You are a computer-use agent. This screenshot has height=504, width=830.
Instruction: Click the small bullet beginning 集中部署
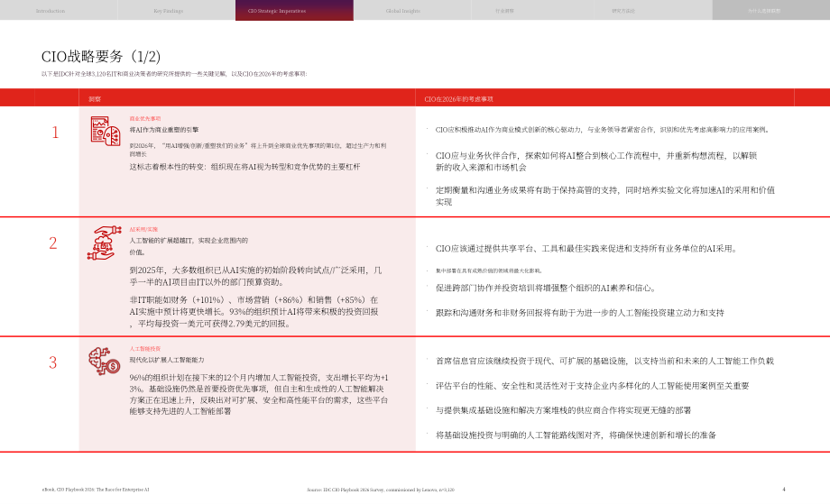(x=489, y=270)
